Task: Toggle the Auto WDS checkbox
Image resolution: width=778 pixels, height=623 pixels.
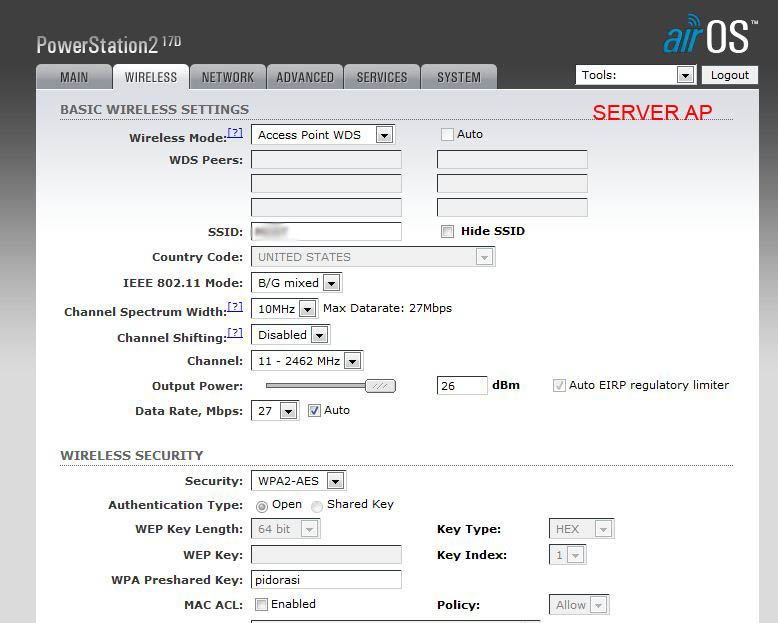Action: (x=447, y=134)
